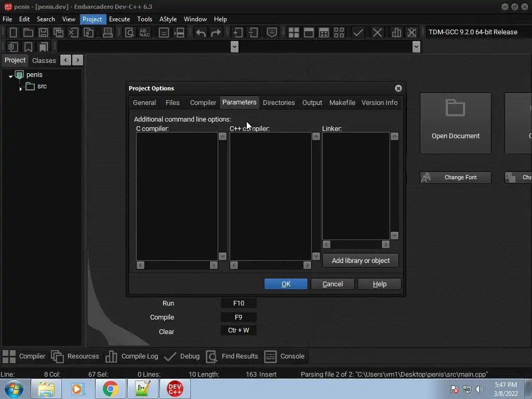Image resolution: width=532 pixels, height=399 pixels.
Task: Click Cancel in Project Options dialog
Action: click(x=332, y=284)
